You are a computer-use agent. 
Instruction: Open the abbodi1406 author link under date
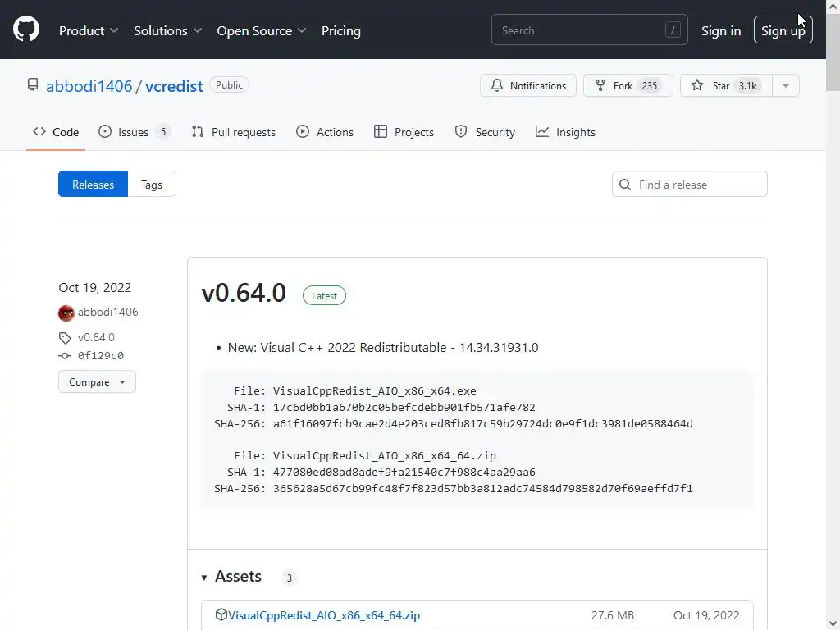pos(107,312)
